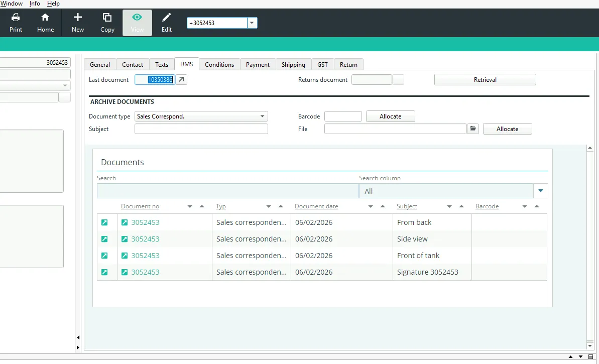The height and width of the screenshot is (364, 599).
Task: Sort Document date column descending
Action: pos(371,207)
